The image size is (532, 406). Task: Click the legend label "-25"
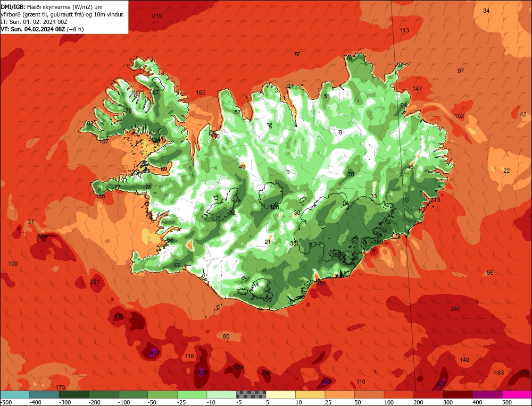182,402
